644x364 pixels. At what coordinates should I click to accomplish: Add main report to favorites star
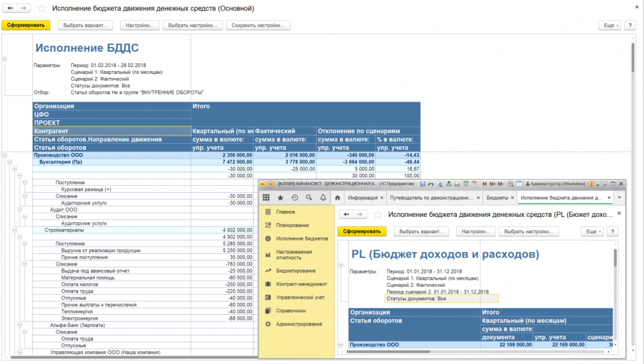(42, 9)
